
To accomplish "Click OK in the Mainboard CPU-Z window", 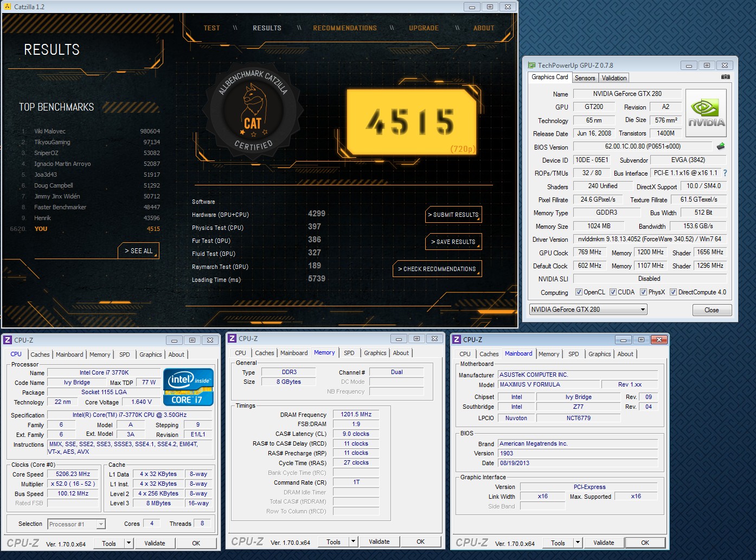I will (x=645, y=543).
